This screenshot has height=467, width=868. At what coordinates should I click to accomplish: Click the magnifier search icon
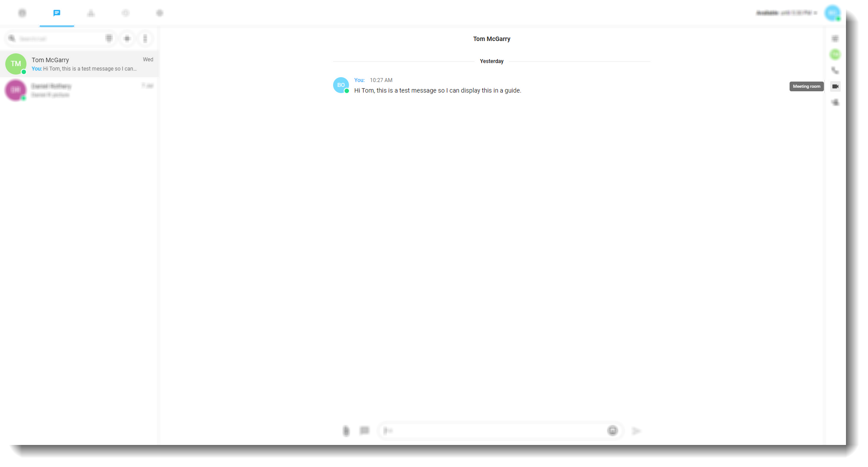point(12,38)
